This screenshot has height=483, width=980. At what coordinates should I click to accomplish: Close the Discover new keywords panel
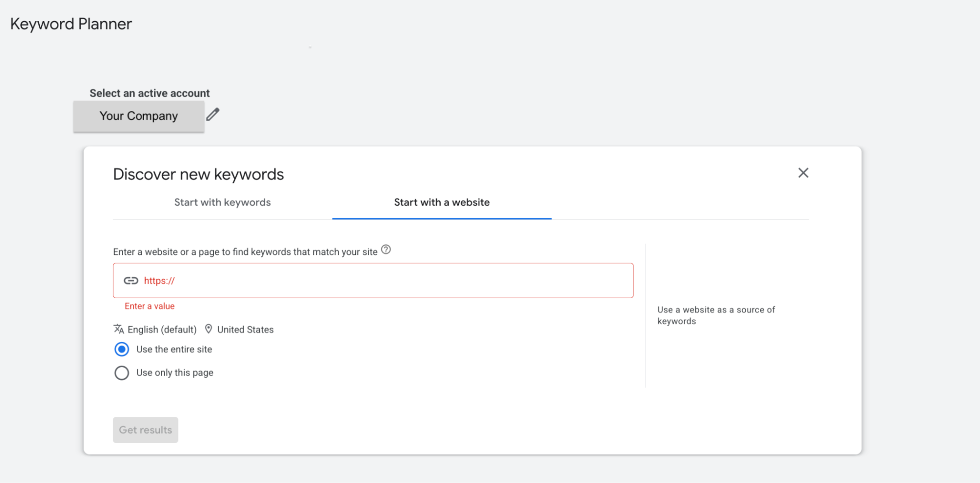coord(803,173)
